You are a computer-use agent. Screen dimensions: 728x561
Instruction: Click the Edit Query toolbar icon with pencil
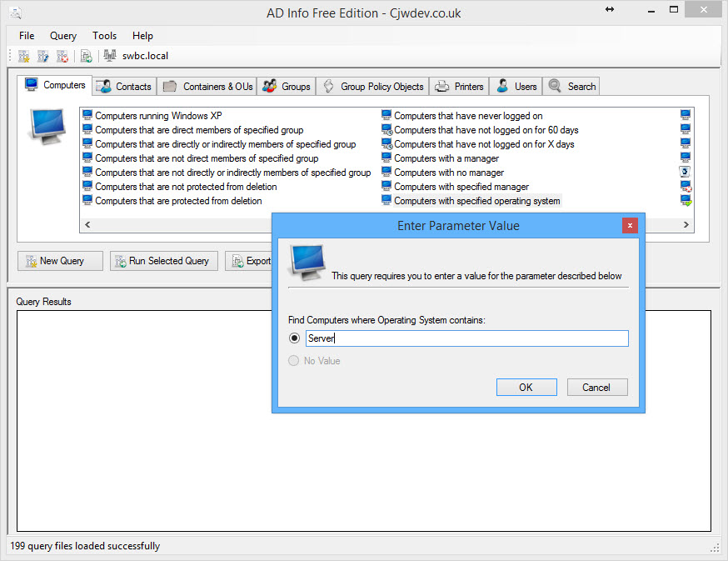(x=42, y=56)
